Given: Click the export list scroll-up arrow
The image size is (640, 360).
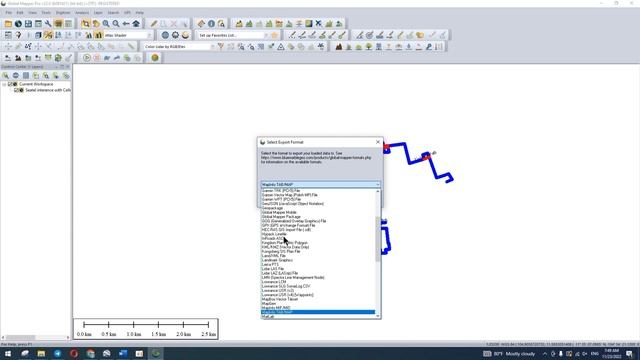Looking at the screenshot, I should (378, 191).
